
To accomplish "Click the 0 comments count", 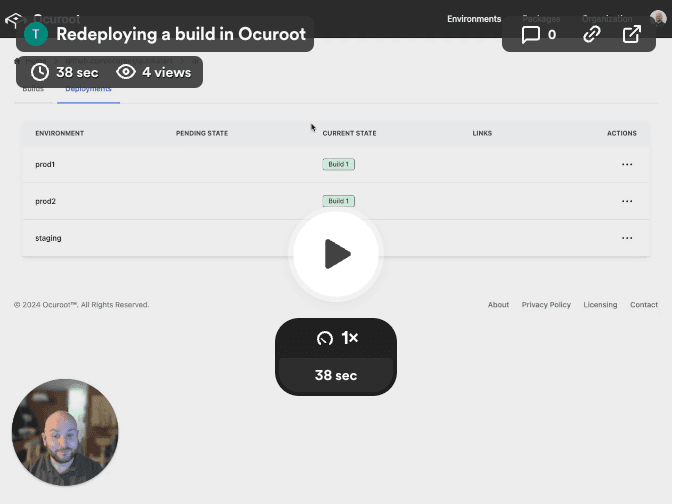I will pyautogui.click(x=552, y=34).
